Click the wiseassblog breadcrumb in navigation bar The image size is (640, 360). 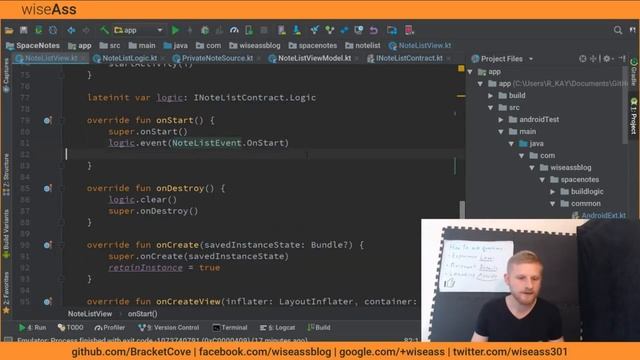point(255,46)
